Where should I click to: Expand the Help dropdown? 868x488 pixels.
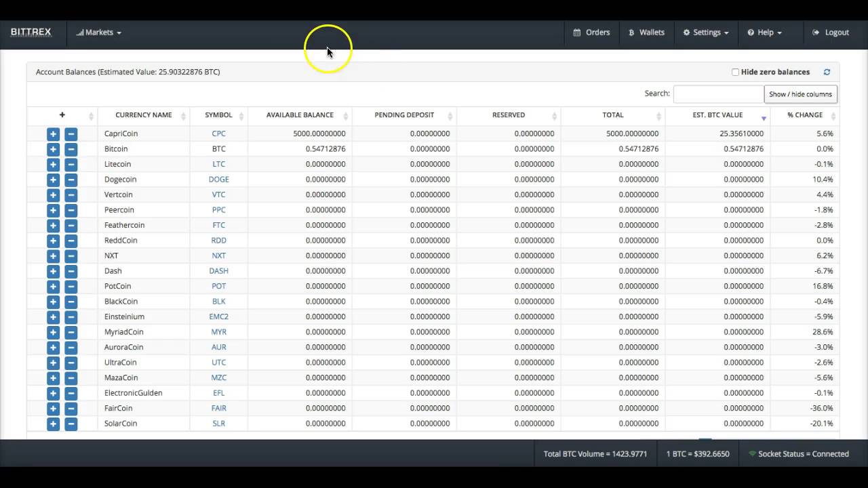(x=764, y=32)
